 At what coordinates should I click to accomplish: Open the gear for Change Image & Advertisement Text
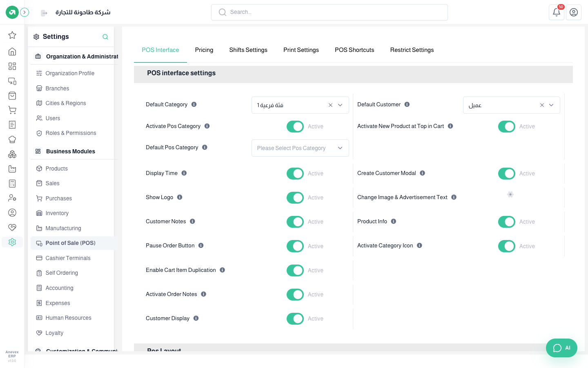click(510, 195)
